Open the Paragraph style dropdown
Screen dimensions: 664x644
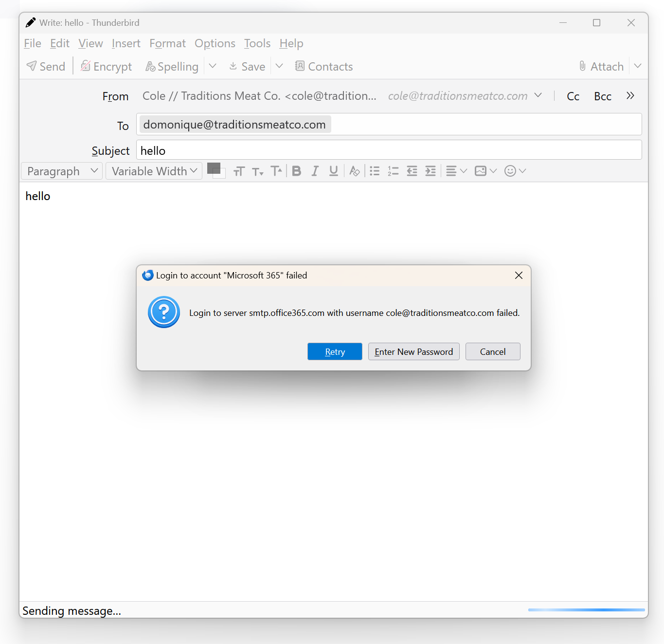tap(62, 171)
